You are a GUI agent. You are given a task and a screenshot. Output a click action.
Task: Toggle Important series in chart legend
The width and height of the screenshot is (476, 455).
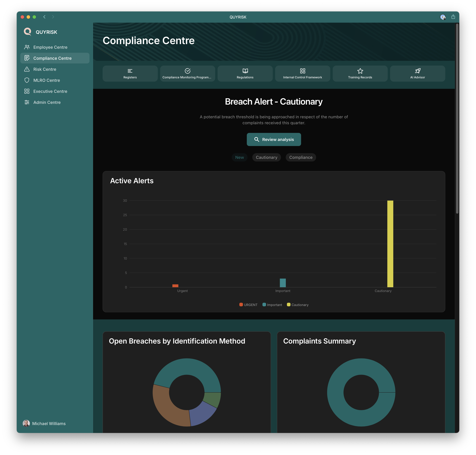(272, 305)
